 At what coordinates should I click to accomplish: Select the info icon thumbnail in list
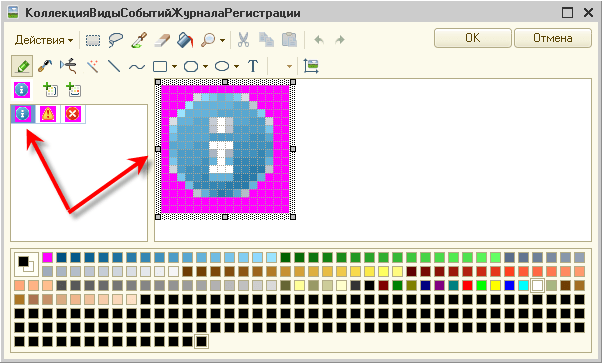pyautogui.click(x=23, y=114)
